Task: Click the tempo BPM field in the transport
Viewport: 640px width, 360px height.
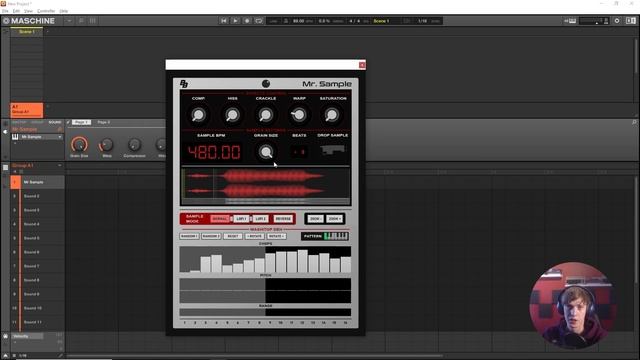Action: point(302,21)
